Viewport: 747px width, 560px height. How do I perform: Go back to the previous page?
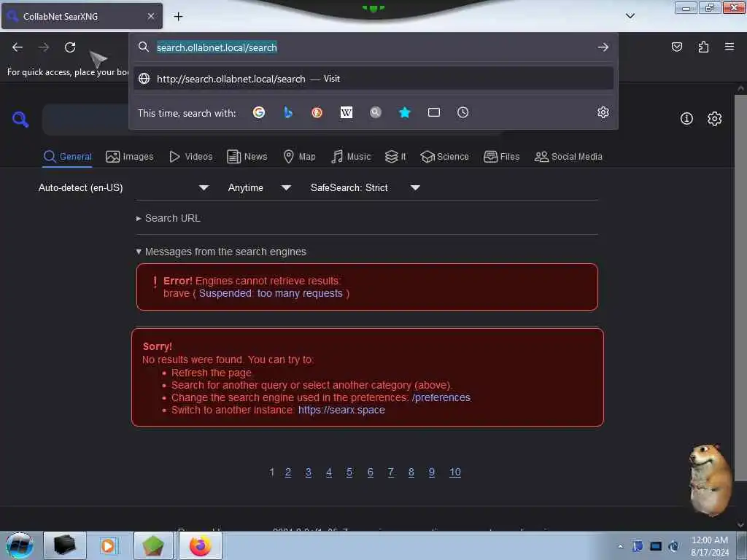[x=18, y=47]
